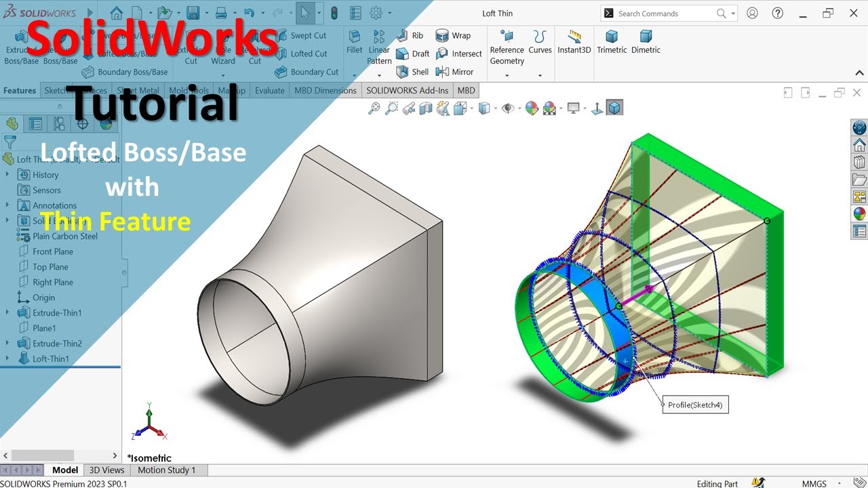868x488 pixels.
Task: Toggle Section View icon
Action: (426, 108)
